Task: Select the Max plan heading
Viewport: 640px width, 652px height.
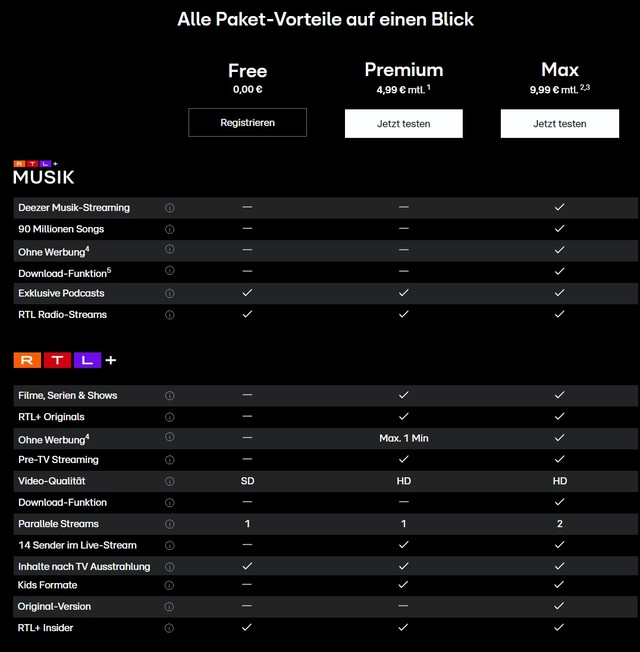Action: click(560, 70)
